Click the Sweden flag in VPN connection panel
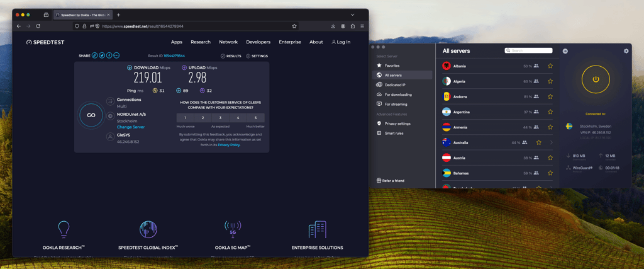This screenshot has height=269, width=644. pyautogui.click(x=569, y=126)
